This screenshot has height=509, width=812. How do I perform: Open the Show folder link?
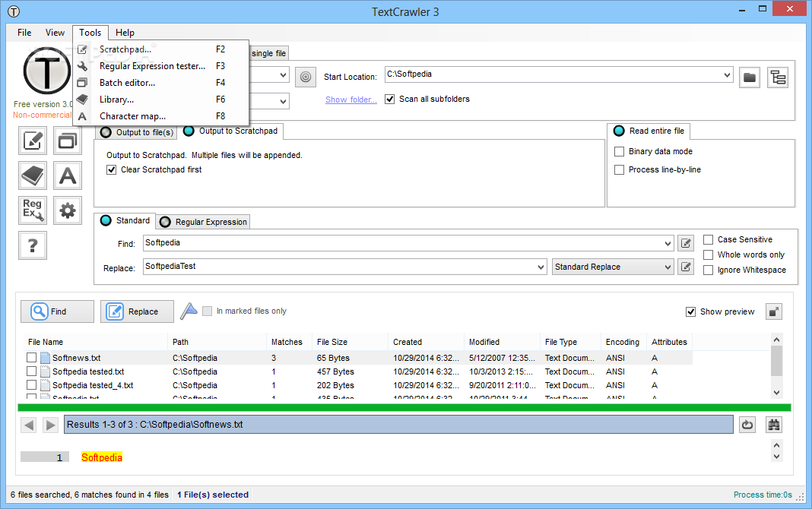[x=351, y=100]
